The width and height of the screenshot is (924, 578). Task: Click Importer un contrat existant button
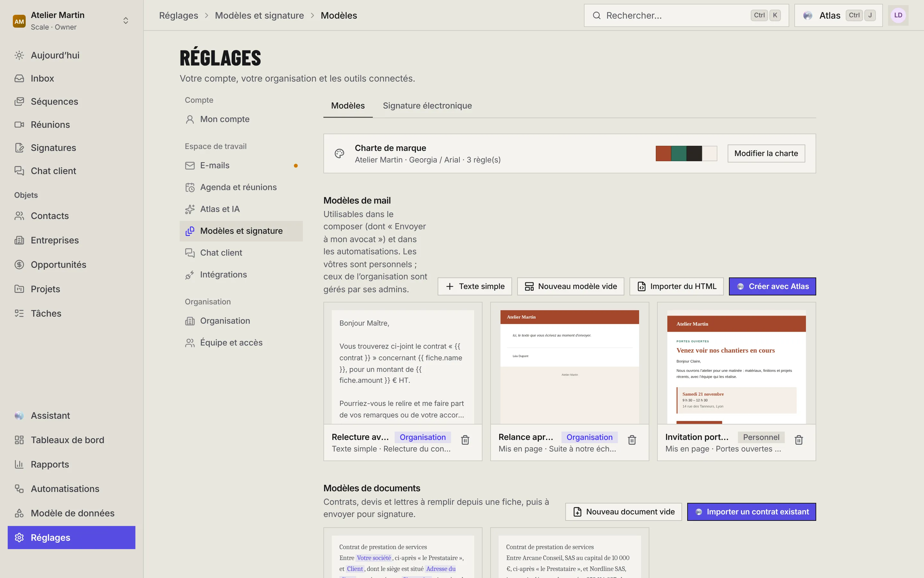751,512
